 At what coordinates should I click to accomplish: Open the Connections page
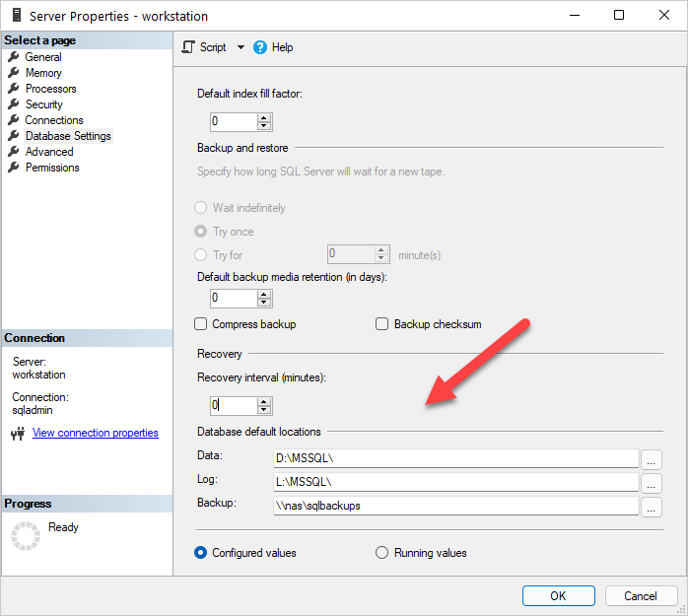coord(54,120)
